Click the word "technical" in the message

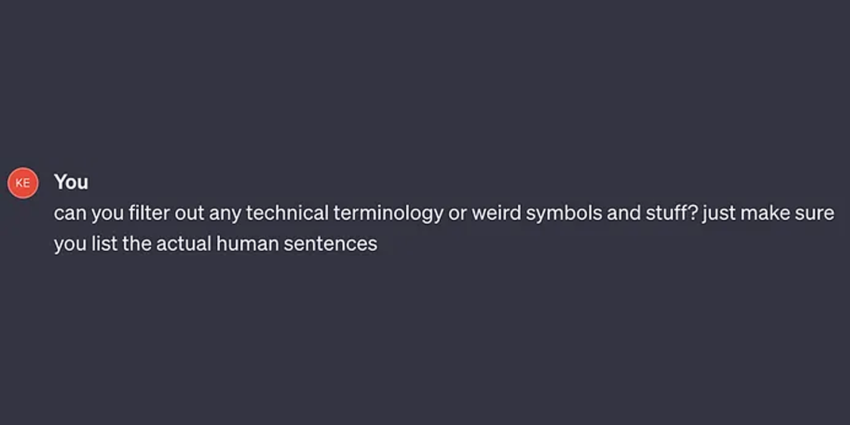pos(287,214)
